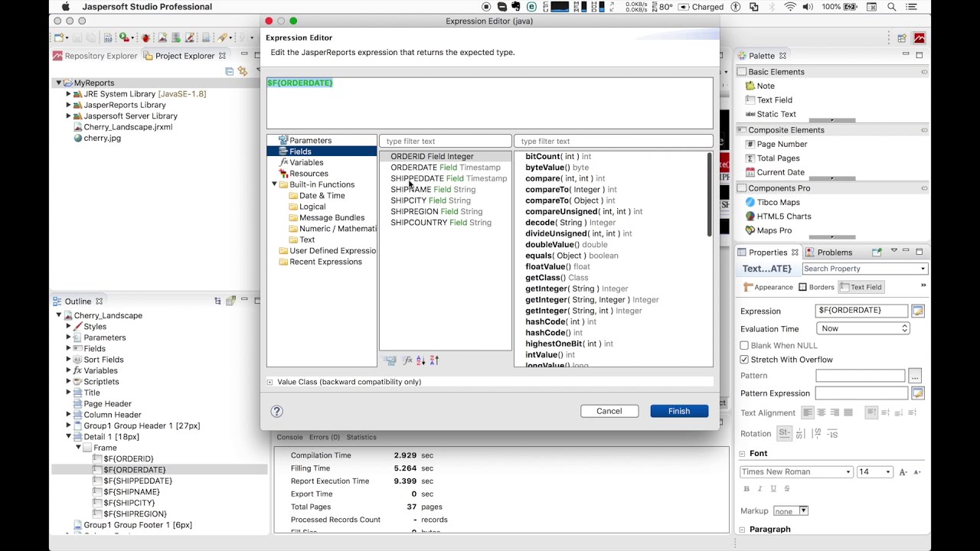
Task: Select Text Field in Palette
Action: [775, 100]
